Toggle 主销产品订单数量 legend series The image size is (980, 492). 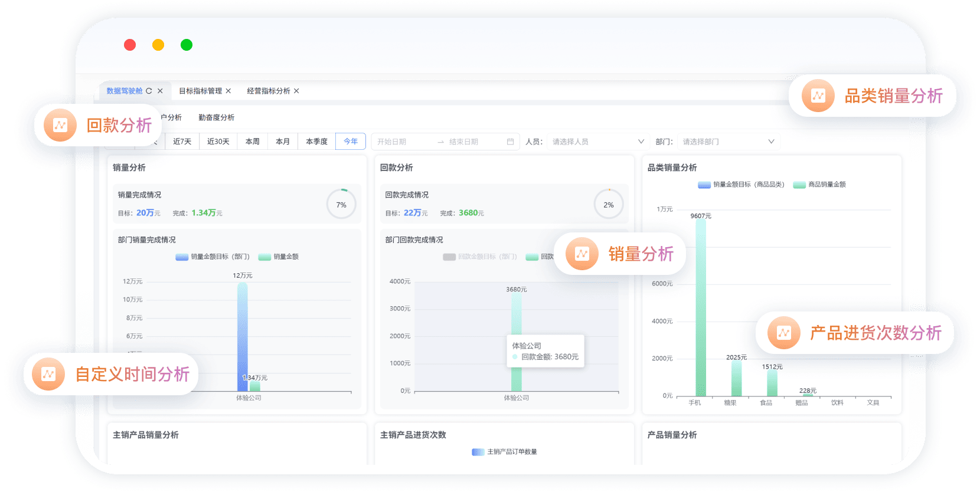(505, 452)
